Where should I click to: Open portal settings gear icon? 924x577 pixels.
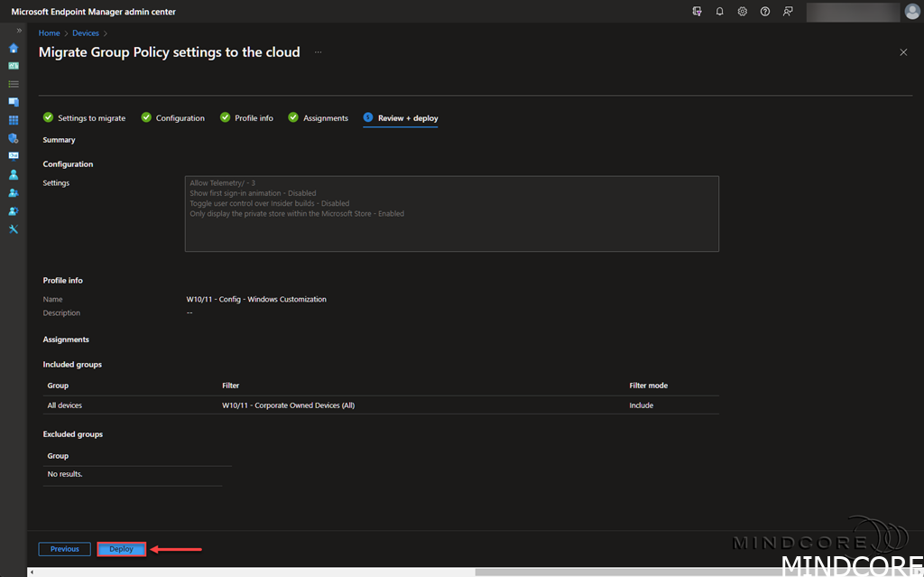coord(743,12)
